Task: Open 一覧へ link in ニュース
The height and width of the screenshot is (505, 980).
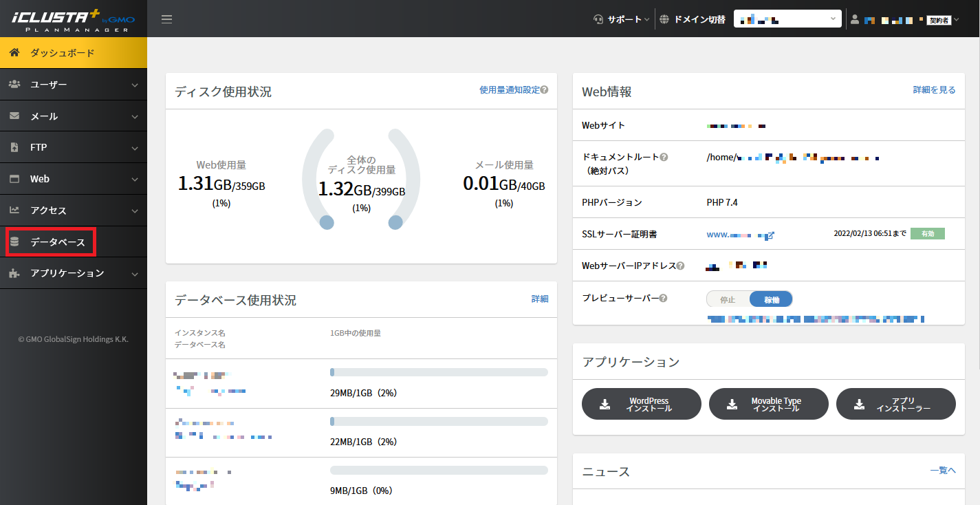Action: (943, 470)
